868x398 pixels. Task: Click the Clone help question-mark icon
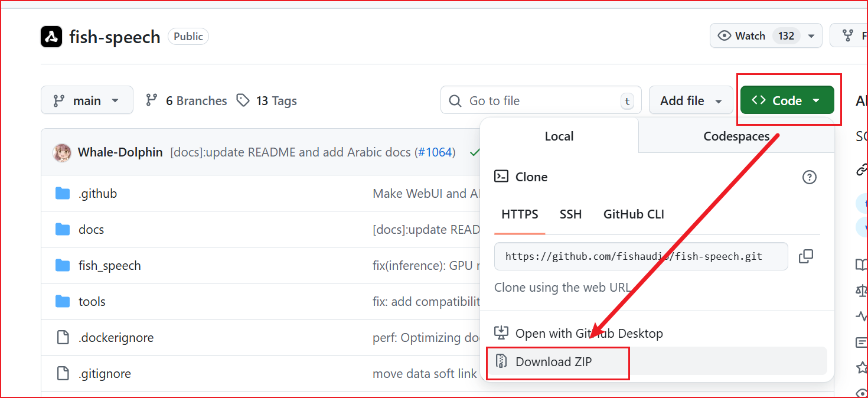click(810, 177)
